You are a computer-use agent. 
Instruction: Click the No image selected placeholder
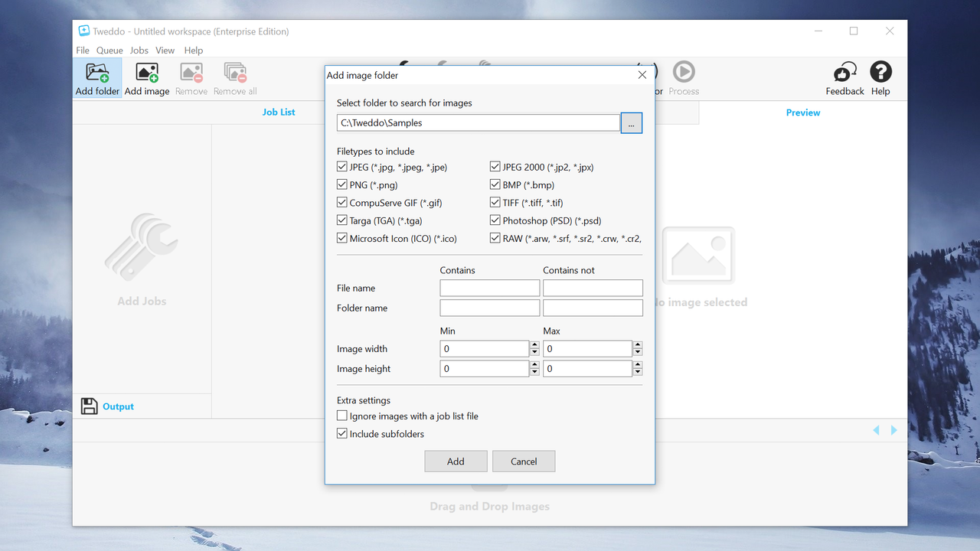click(x=697, y=256)
